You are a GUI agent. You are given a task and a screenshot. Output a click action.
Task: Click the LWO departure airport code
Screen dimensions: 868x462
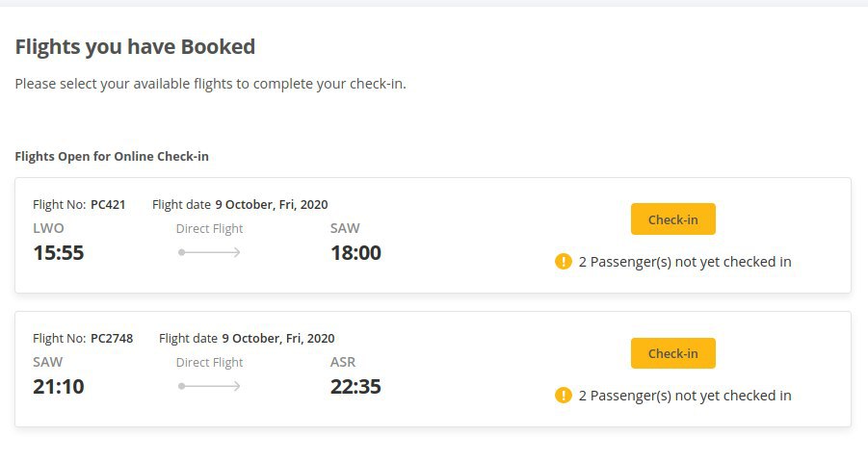point(49,228)
